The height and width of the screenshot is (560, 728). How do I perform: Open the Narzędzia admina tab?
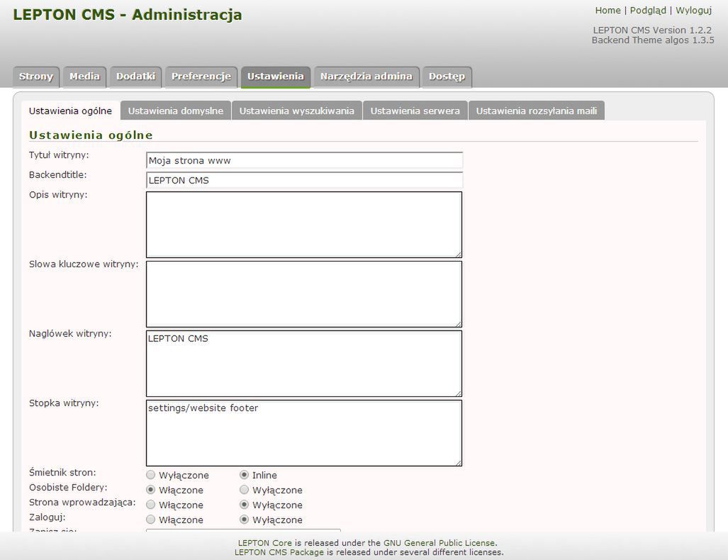pos(366,77)
